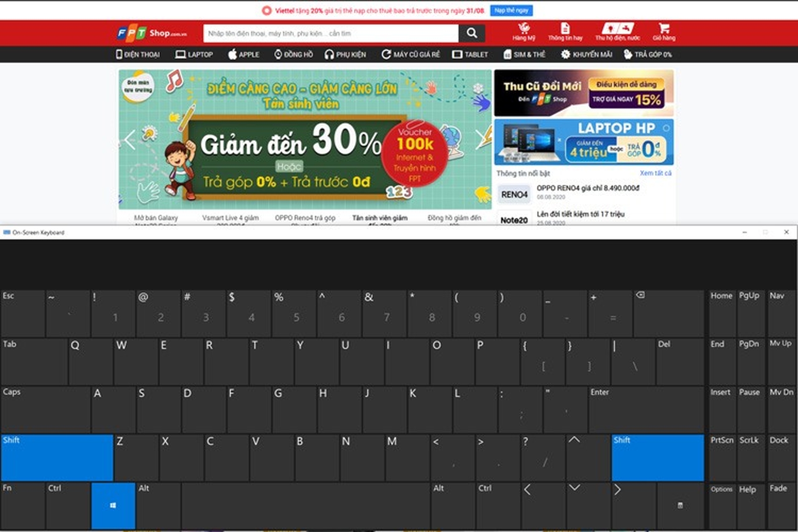This screenshot has width=798, height=532.
Task: Click the Xem tất cả link
Action: coord(655,173)
